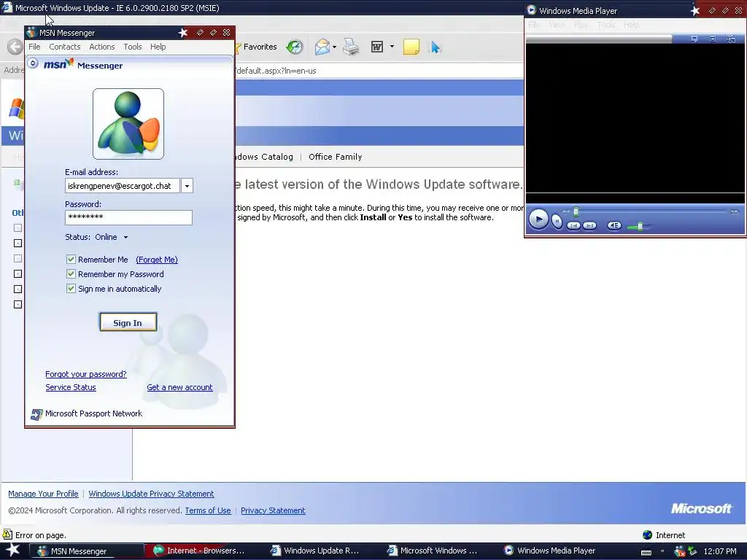The height and width of the screenshot is (560, 747).
Task: Open the dropdown arrow beside the Word edit icon
Action: pos(392,46)
